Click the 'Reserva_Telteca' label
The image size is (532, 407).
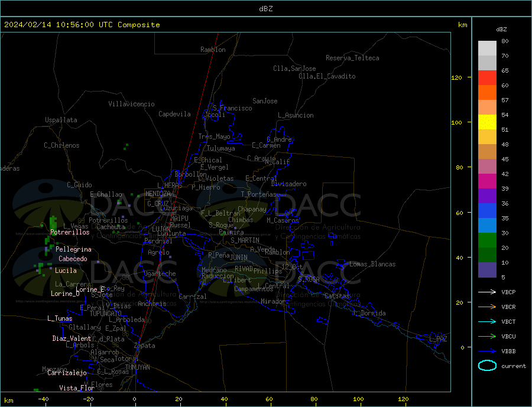tap(352, 58)
